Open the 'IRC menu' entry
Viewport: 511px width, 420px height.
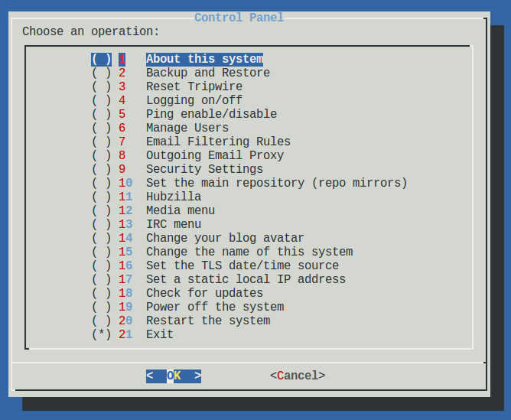click(174, 224)
